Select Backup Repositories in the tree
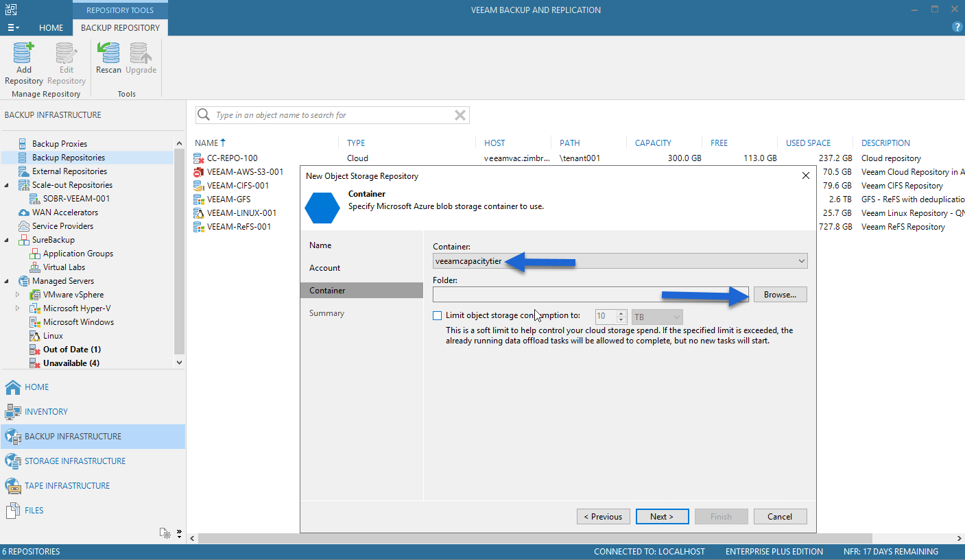Image resolution: width=965 pixels, height=560 pixels. pyautogui.click(x=69, y=158)
